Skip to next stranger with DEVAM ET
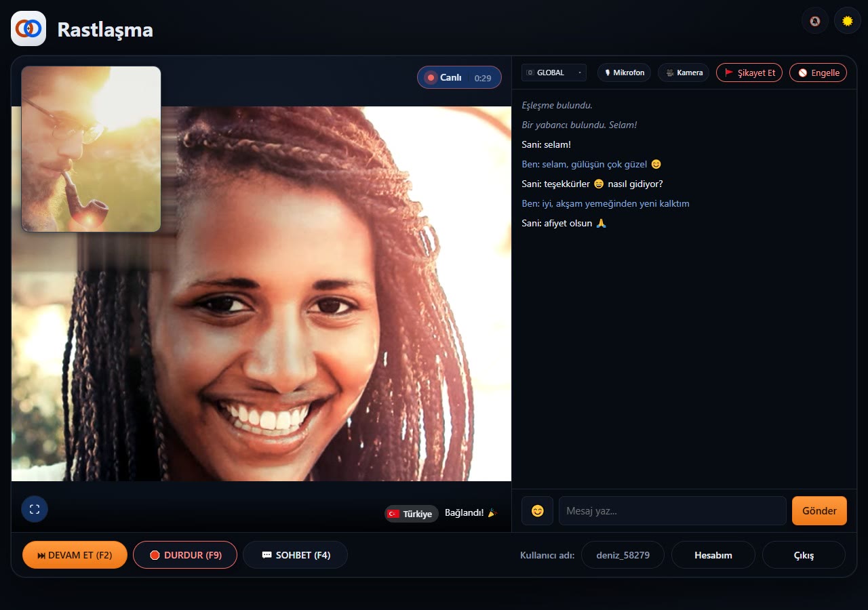The width and height of the screenshot is (868, 610). pyautogui.click(x=75, y=555)
